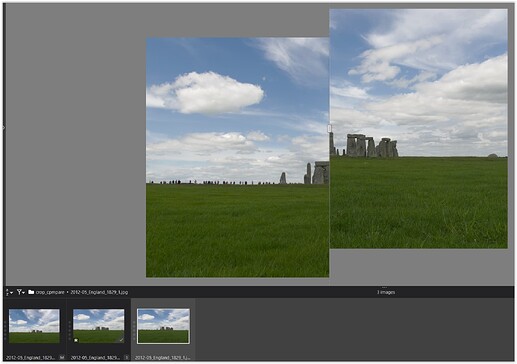Click the filmstrip panel grip above '3 images'
Image resolution: width=517 pixels, height=364 pixels.
(x=384, y=287)
